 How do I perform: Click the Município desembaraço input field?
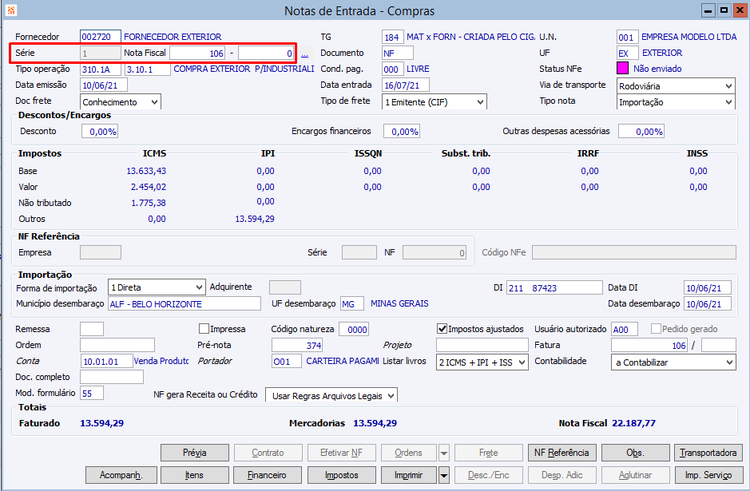tap(183, 304)
